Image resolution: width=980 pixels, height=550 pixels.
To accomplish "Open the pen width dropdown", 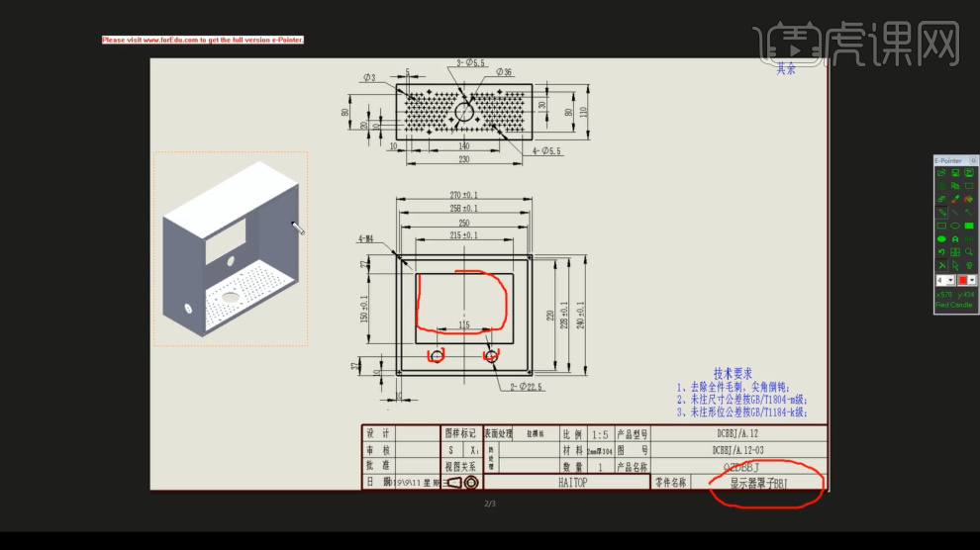I will 950,280.
